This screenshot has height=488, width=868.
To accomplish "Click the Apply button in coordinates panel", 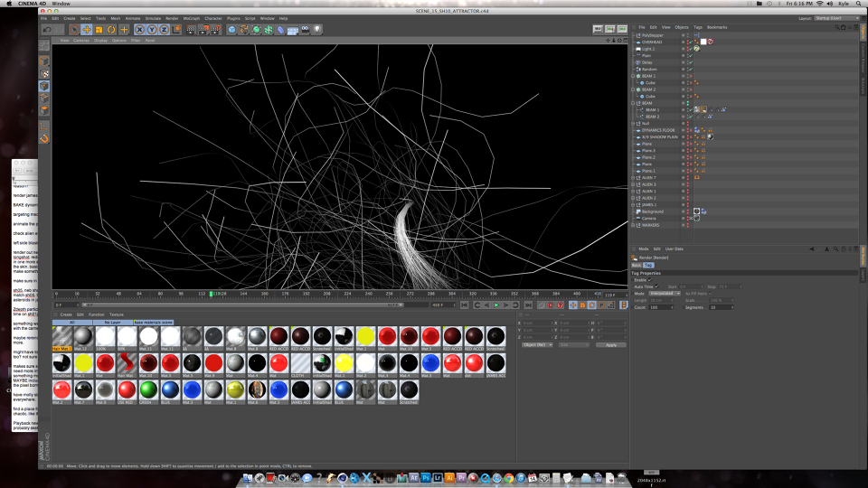I will click(x=610, y=344).
